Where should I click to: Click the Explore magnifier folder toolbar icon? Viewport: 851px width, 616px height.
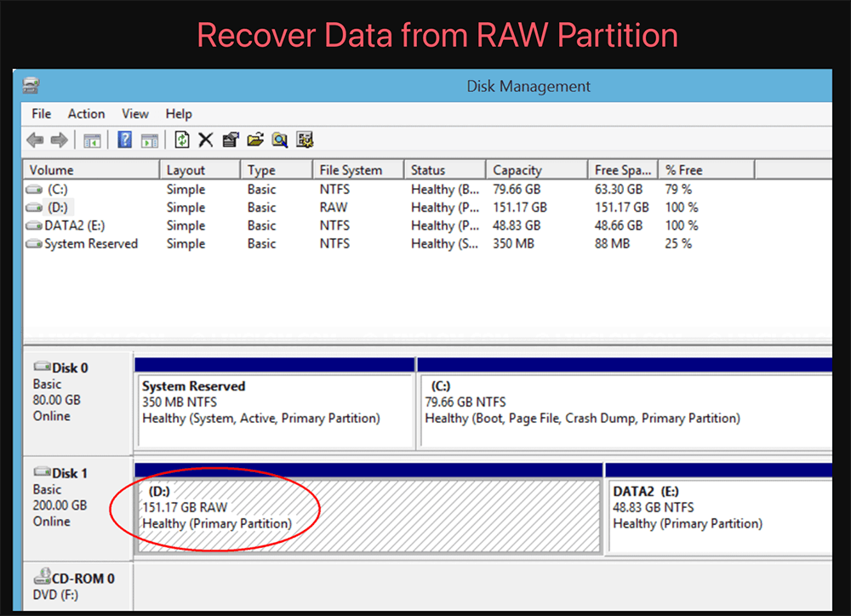[x=280, y=140]
